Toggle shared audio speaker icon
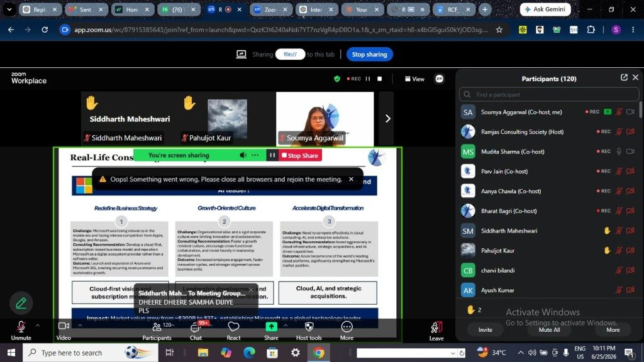Viewport: 644px width, 362px height. point(243,155)
